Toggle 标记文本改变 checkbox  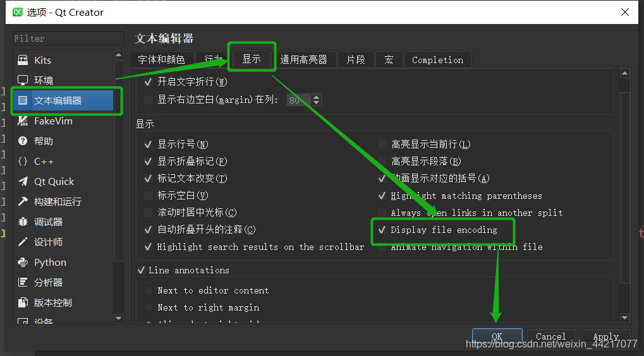tap(149, 179)
